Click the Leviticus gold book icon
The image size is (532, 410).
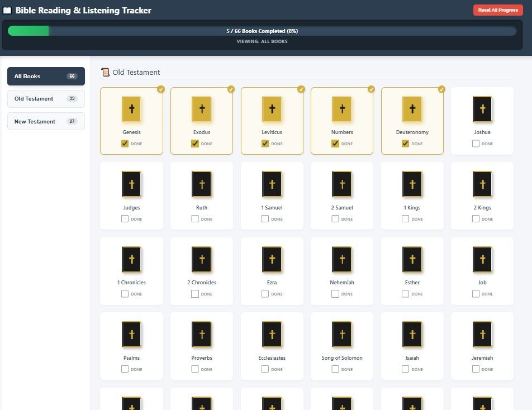272,109
